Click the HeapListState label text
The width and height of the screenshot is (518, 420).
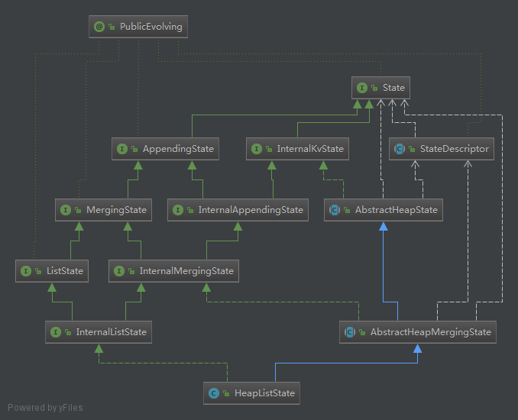(264, 393)
